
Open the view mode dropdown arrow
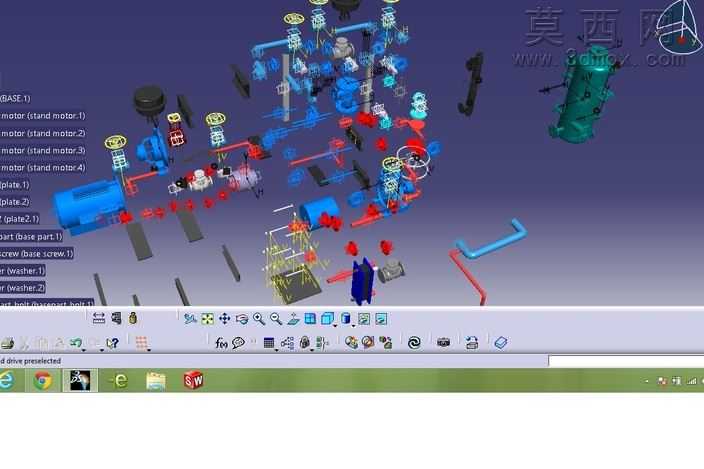click(353, 326)
